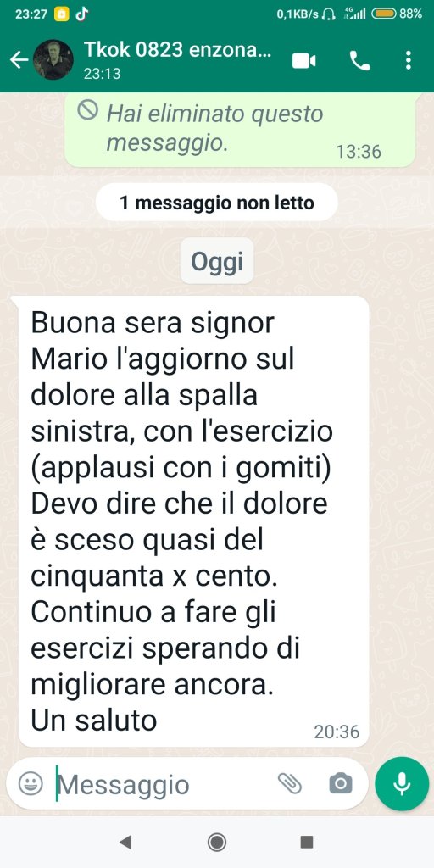
Task: Focus the Messaggio text input field
Action: pos(164,784)
